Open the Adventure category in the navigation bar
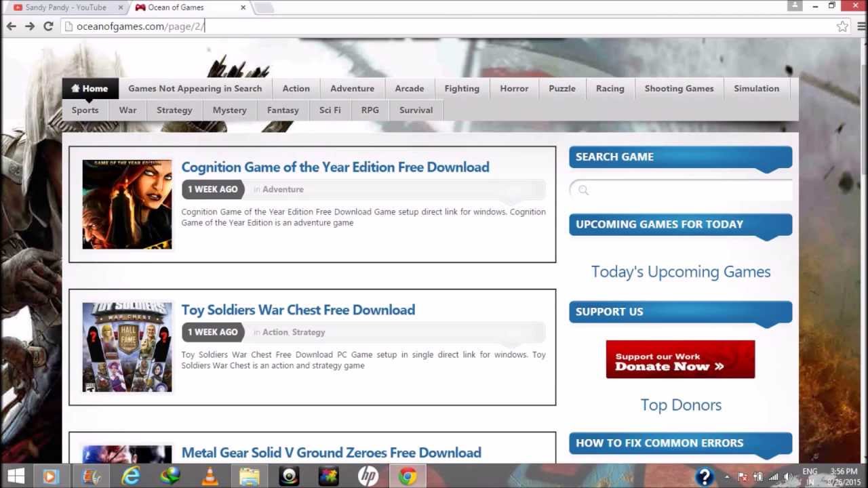 click(352, 88)
